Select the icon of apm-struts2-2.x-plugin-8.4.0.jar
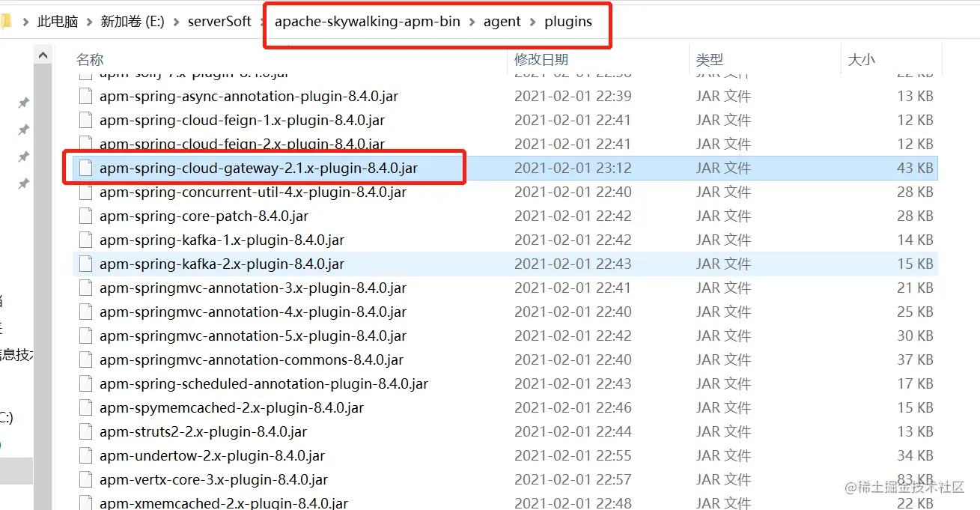 (x=85, y=431)
